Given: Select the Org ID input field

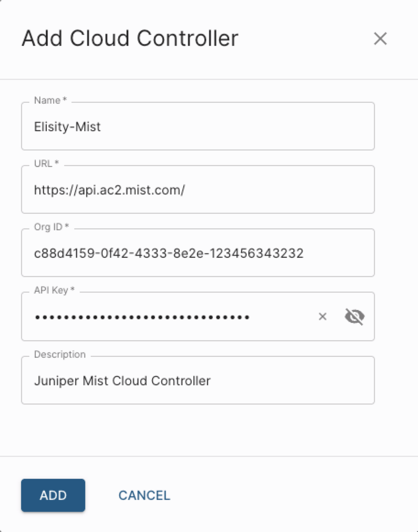Looking at the screenshot, I should point(197,253).
